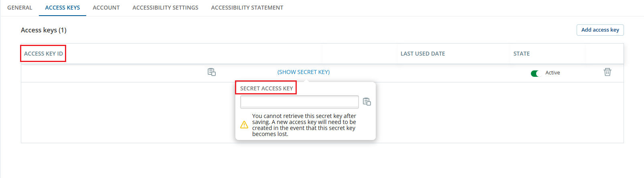The width and height of the screenshot is (644, 178).
Task: Click the Access Key ID column header
Action: pyautogui.click(x=43, y=54)
